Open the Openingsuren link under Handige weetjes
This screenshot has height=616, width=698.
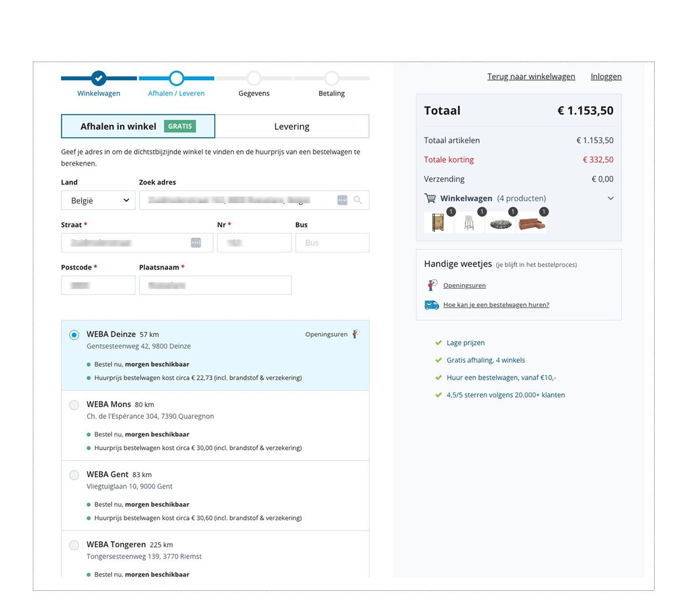[x=464, y=285]
